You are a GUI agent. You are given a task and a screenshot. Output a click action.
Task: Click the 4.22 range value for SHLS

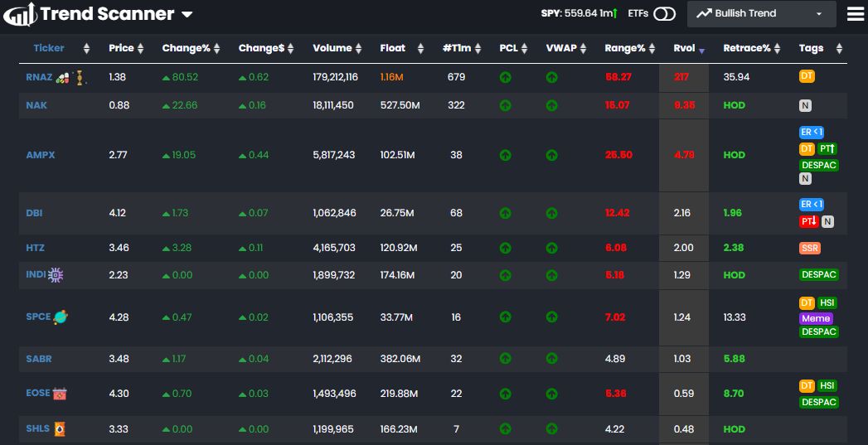[x=614, y=429]
